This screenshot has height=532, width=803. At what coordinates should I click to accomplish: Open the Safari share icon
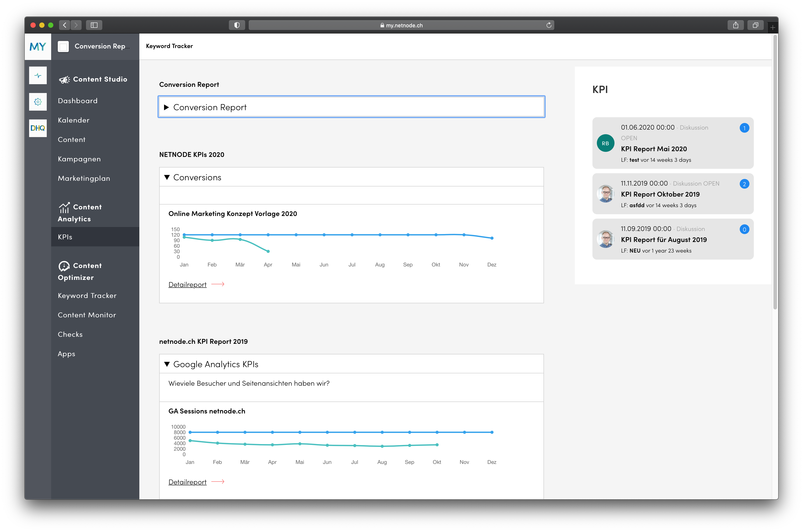tap(736, 25)
